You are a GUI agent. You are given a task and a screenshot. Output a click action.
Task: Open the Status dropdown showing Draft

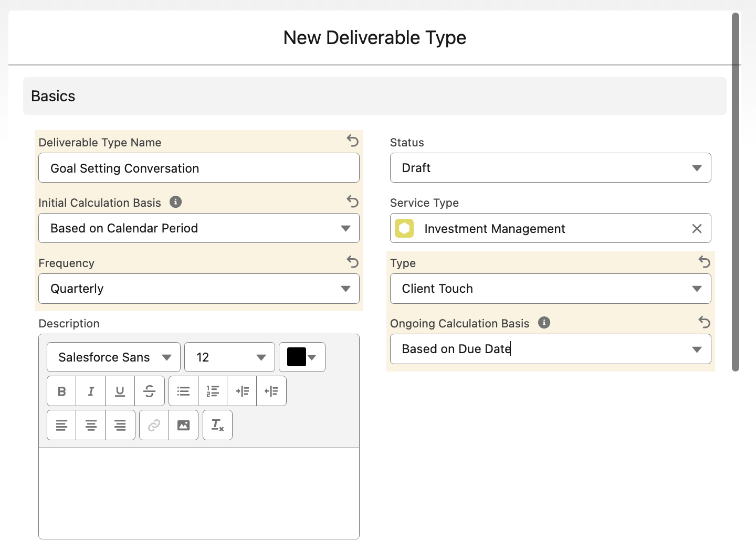[550, 168]
